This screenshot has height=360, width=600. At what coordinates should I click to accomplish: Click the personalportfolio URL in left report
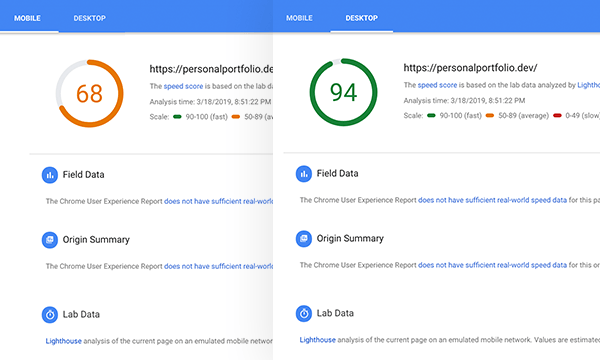(211, 69)
